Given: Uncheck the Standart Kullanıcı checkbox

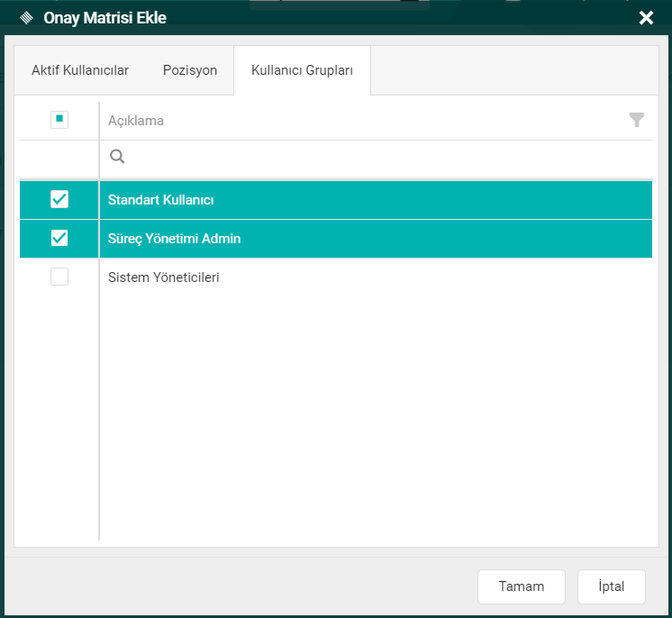Looking at the screenshot, I should tap(59, 199).
